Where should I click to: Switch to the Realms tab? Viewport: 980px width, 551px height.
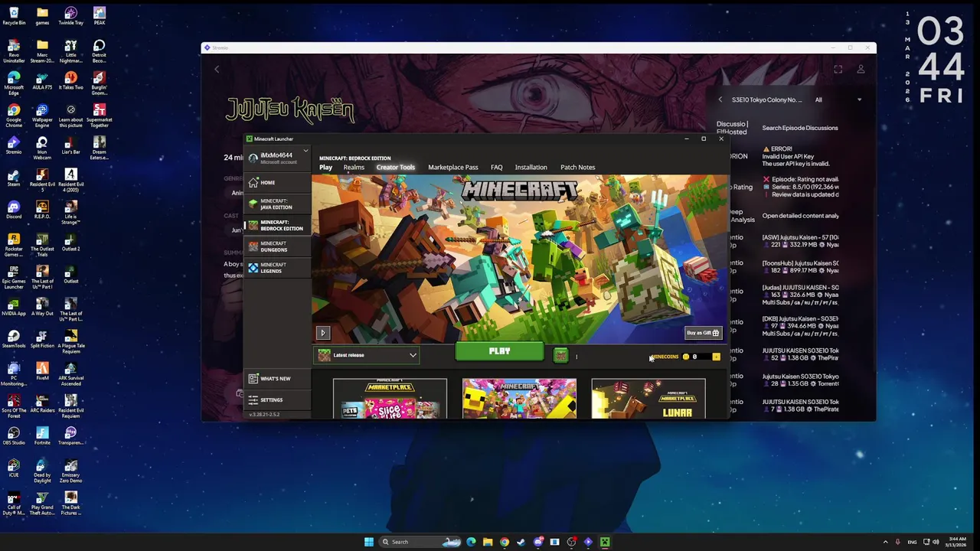click(354, 168)
